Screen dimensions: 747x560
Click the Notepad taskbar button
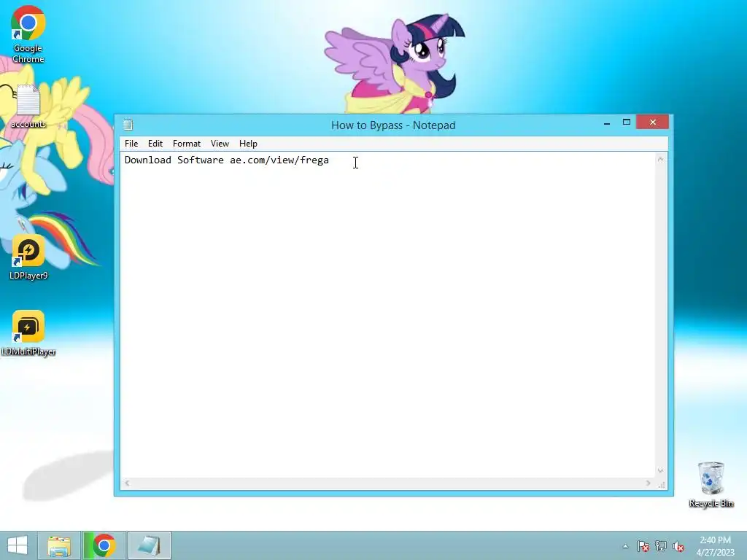[x=149, y=545]
